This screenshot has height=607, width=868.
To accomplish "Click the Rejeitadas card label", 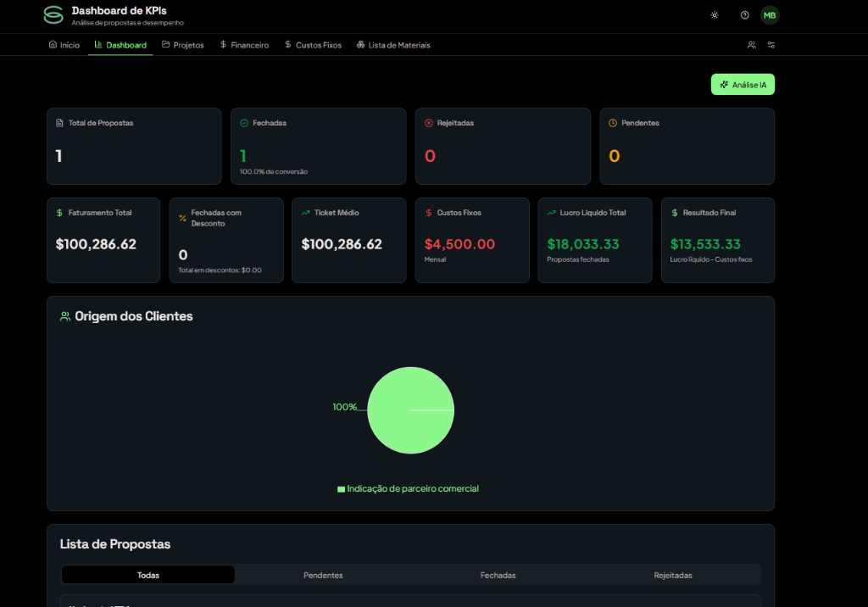I will pos(455,123).
